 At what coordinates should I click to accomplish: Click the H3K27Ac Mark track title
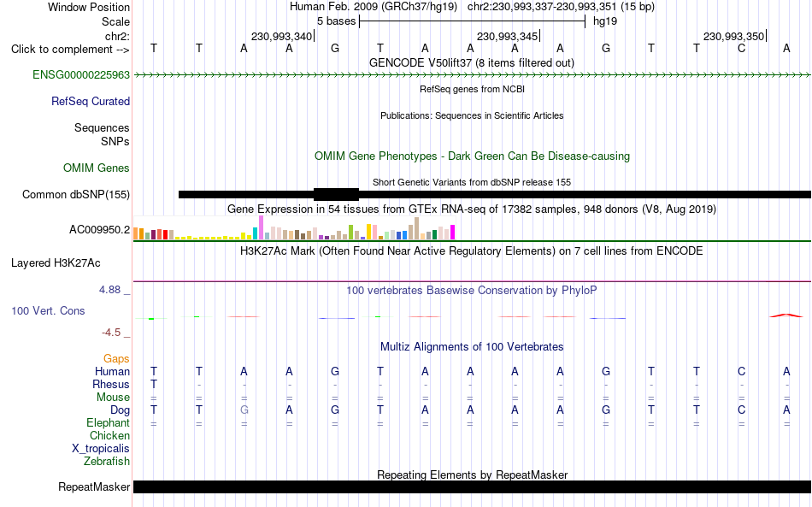tap(472, 251)
